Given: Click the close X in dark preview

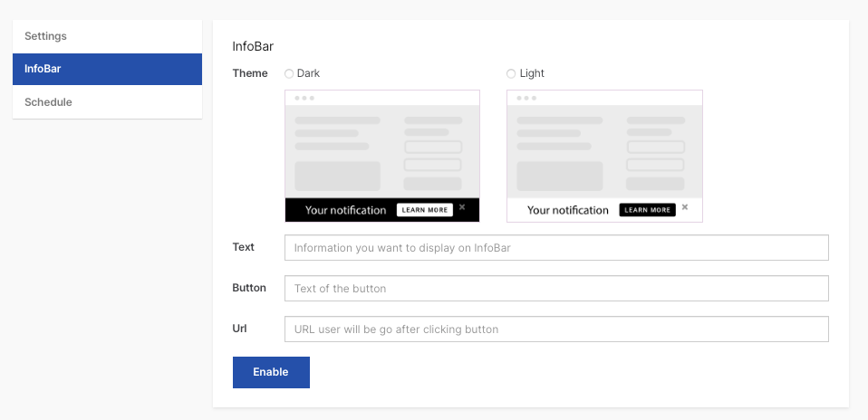Looking at the screenshot, I should point(462,207).
